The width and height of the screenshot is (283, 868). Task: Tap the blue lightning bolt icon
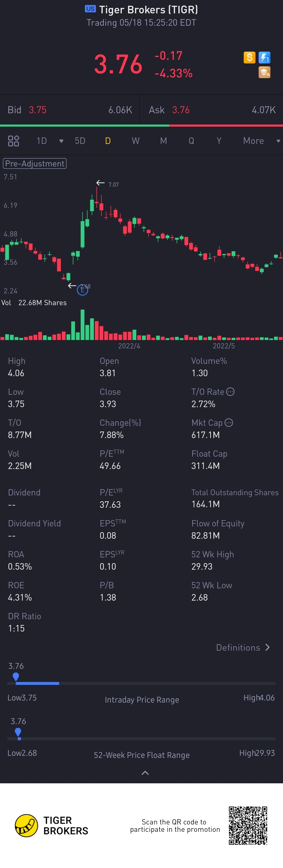[264, 57]
